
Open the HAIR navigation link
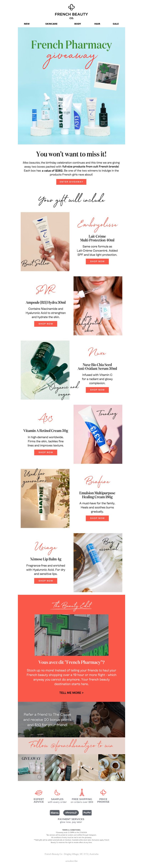point(97,24)
